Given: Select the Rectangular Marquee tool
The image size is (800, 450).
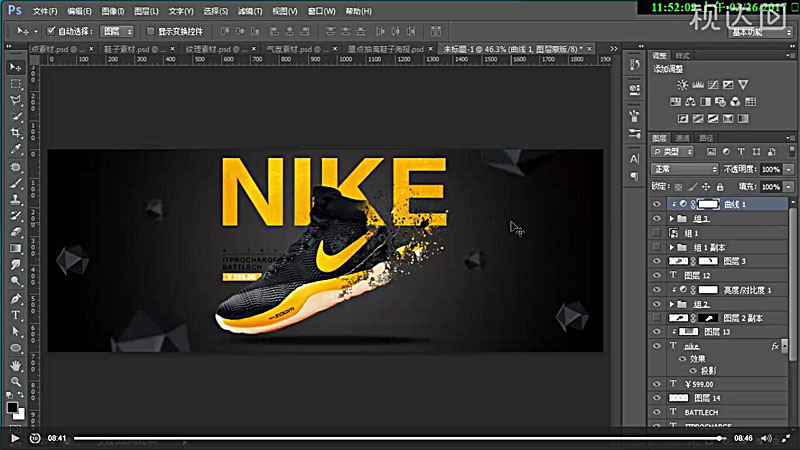Looking at the screenshot, I should [16, 84].
